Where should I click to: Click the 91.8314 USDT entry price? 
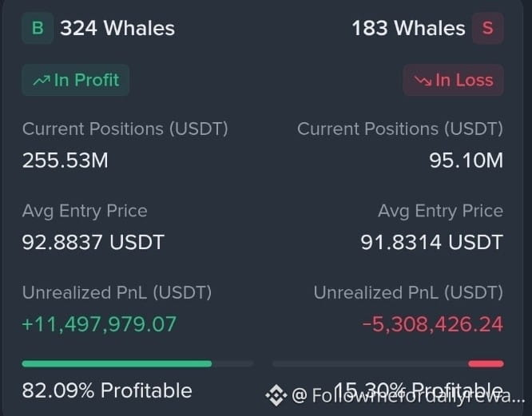[431, 242]
